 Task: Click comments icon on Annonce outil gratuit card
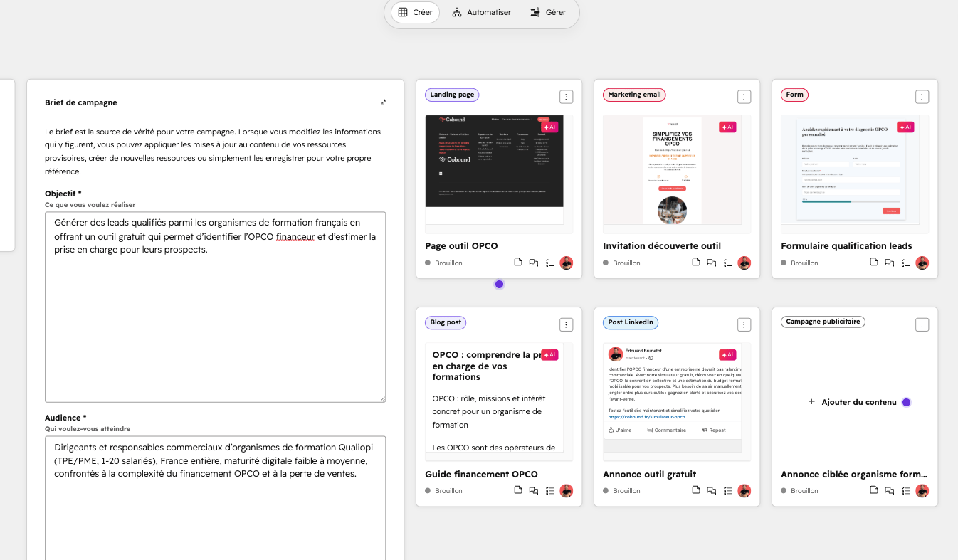click(x=711, y=490)
